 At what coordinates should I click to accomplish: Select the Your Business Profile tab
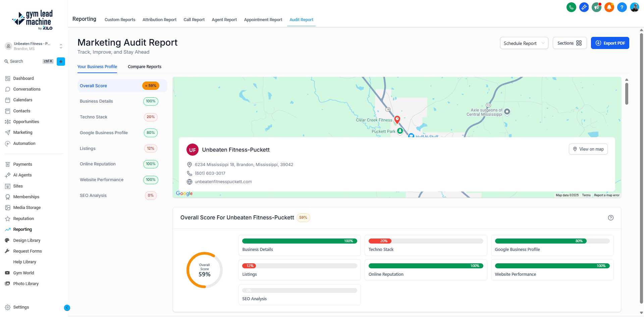[x=97, y=67]
